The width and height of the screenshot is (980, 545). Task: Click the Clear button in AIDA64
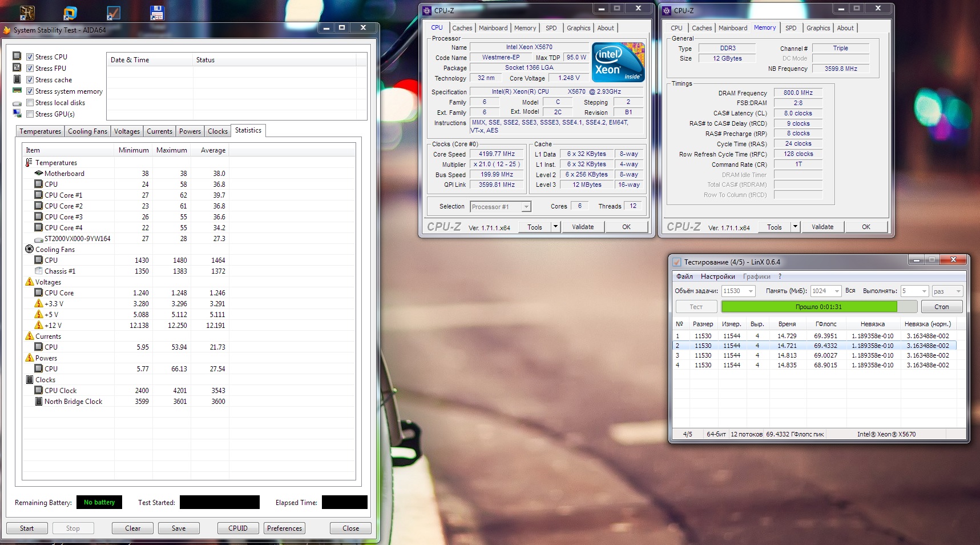(x=133, y=528)
